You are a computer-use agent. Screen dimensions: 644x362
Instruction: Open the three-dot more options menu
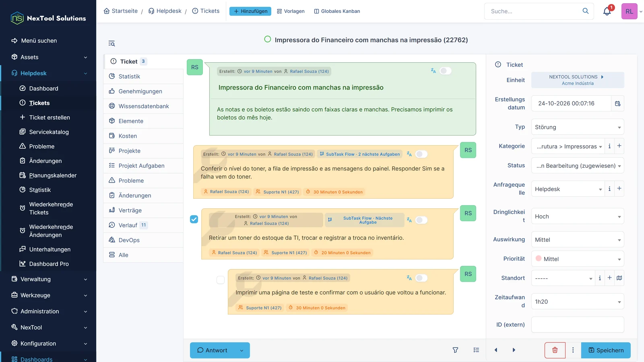[x=573, y=350]
